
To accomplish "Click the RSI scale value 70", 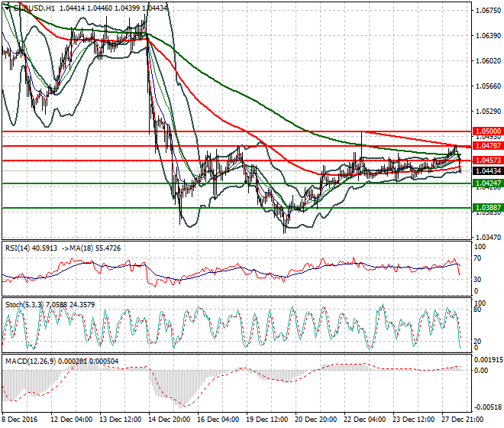I will tap(478, 258).
